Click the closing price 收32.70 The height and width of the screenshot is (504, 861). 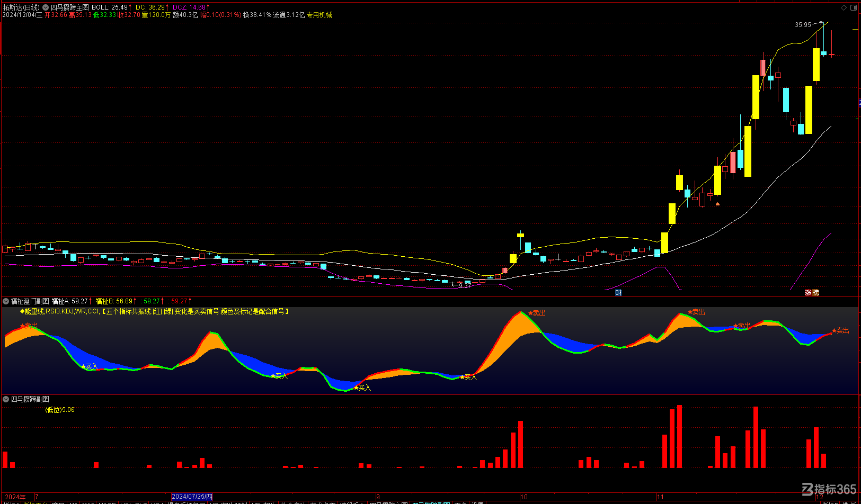tap(129, 15)
